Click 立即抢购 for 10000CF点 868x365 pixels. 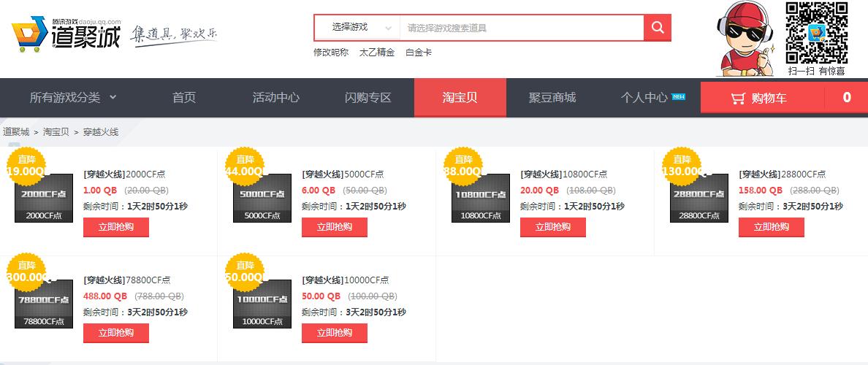click(x=335, y=333)
